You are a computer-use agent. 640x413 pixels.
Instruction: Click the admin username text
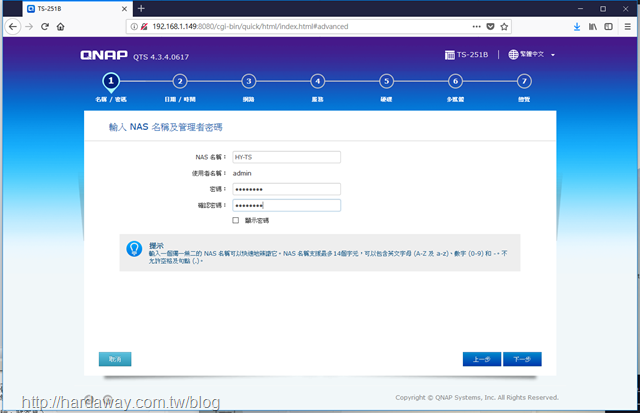coord(242,173)
